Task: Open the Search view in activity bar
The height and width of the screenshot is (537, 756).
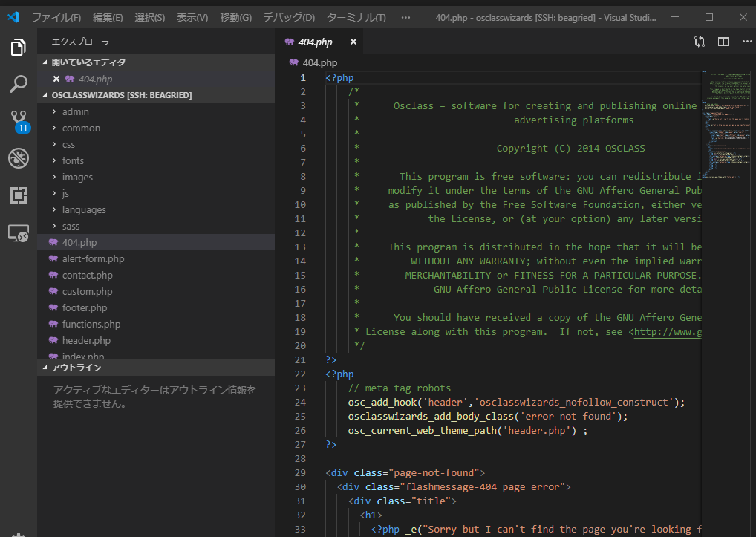Action: pos(19,84)
